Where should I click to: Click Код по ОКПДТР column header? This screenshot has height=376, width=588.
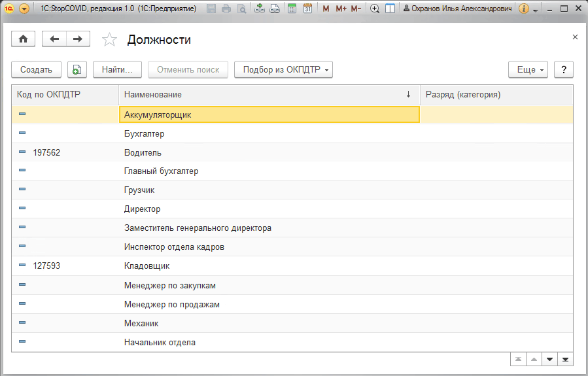click(x=65, y=94)
